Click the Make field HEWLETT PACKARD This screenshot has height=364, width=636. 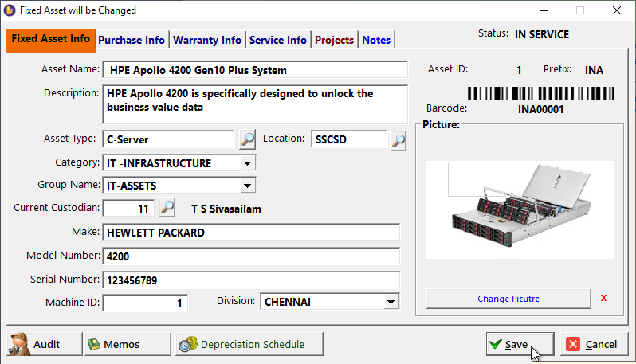(x=251, y=233)
